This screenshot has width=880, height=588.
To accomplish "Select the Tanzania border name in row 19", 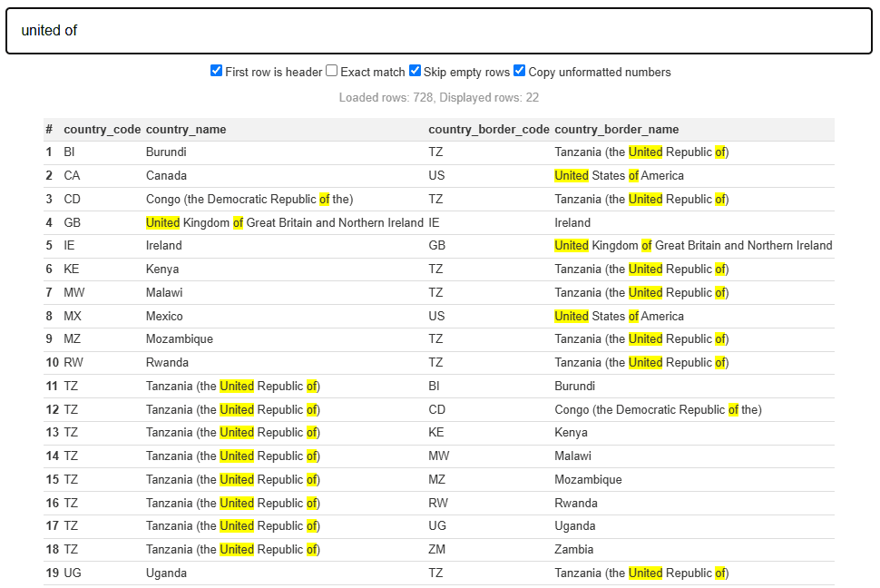I will coord(641,573).
